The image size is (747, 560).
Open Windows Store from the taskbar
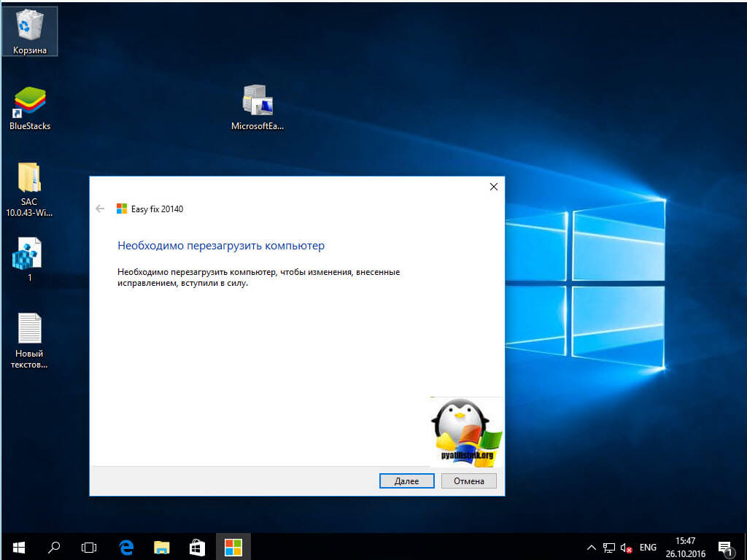click(x=197, y=546)
